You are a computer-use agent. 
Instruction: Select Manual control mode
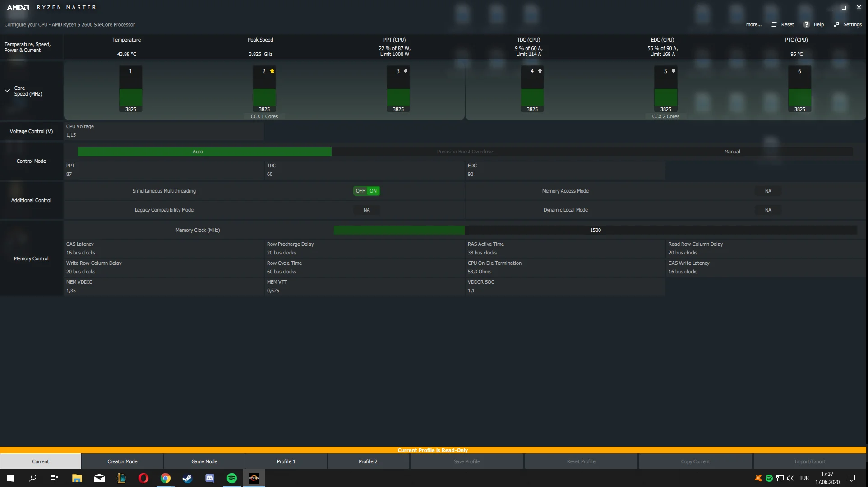pyautogui.click(x=732, y=152)
